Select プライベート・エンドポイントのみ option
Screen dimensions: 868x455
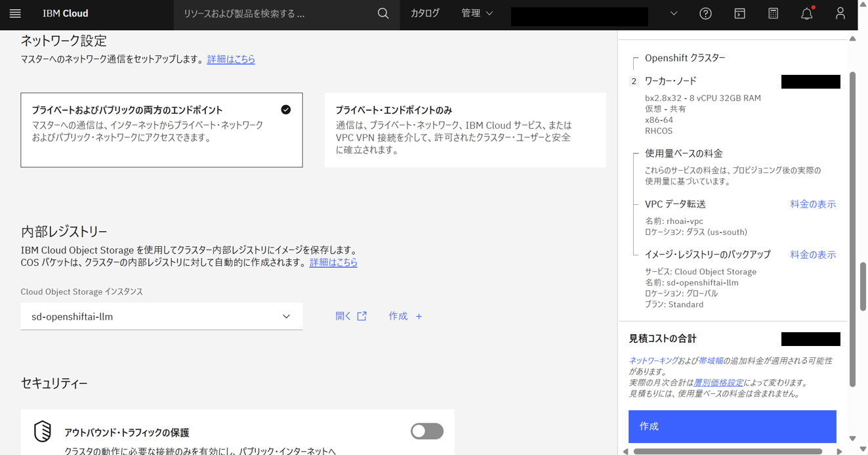coord(465,130)
